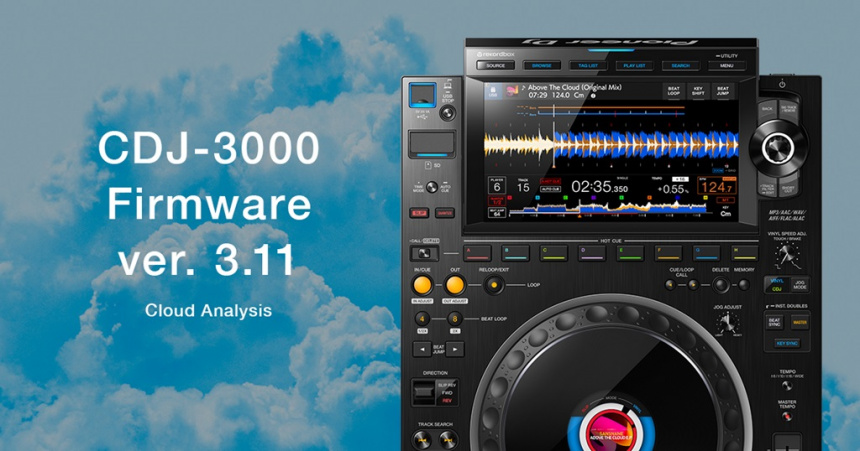This screenshot has height=451, width=860.
Task: Push the CUE/LOOP CALL left arrow button
Action: coord(670,285)
